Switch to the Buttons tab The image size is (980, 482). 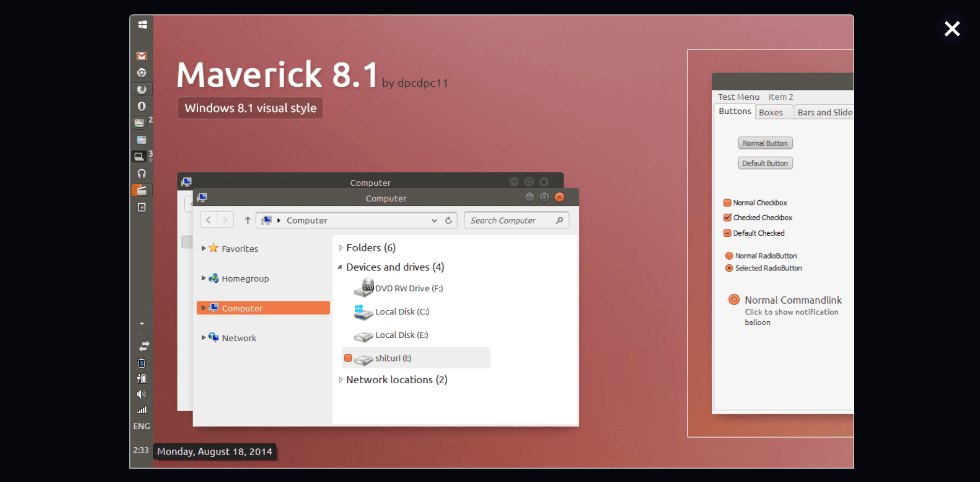(735, 111)
